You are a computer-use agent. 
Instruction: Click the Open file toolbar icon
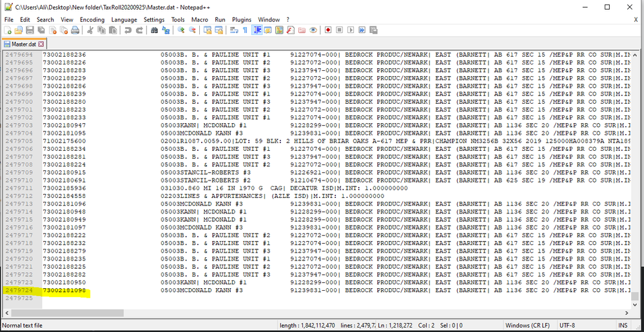click(19, 30)
